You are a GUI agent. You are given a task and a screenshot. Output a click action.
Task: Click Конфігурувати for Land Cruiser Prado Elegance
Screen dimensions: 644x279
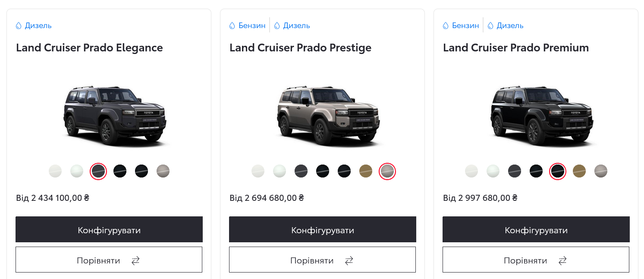tap(109, 229)
